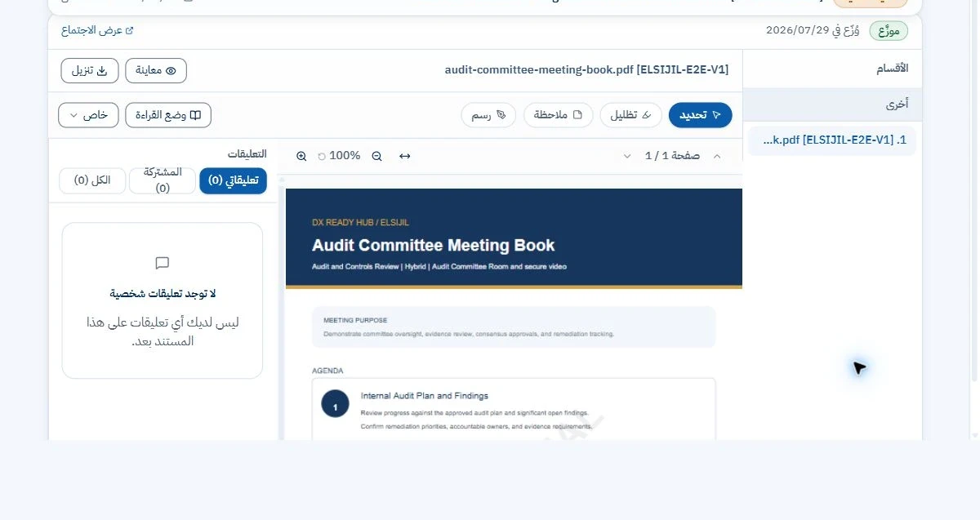Go to next page with down chevron
The height and width of the screenshot is (520, 980).
627,156
